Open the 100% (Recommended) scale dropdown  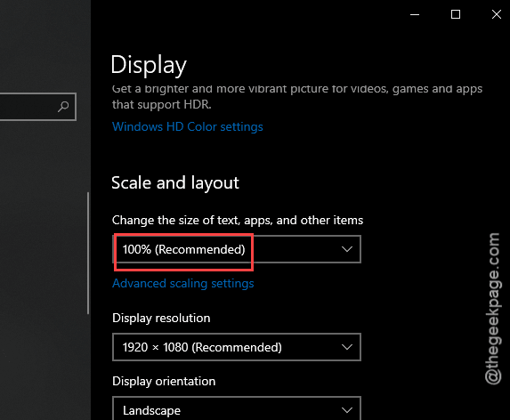click(237, 249)
